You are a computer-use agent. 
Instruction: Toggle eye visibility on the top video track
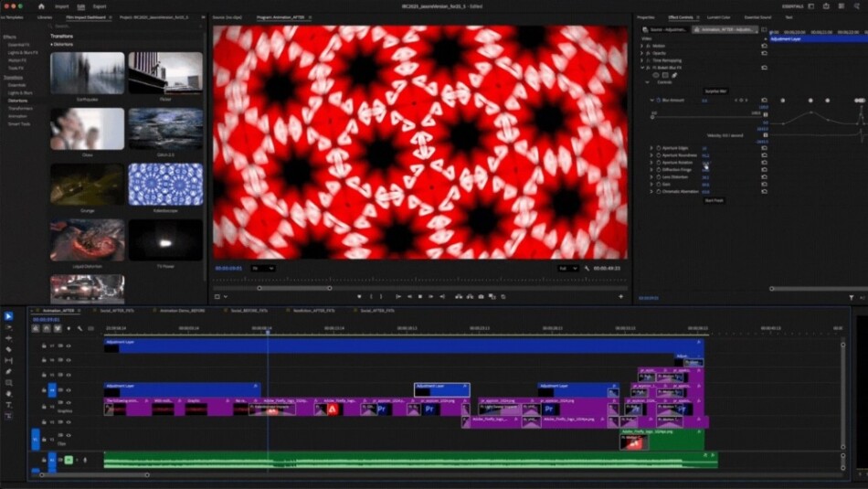[x=68, y=346]
